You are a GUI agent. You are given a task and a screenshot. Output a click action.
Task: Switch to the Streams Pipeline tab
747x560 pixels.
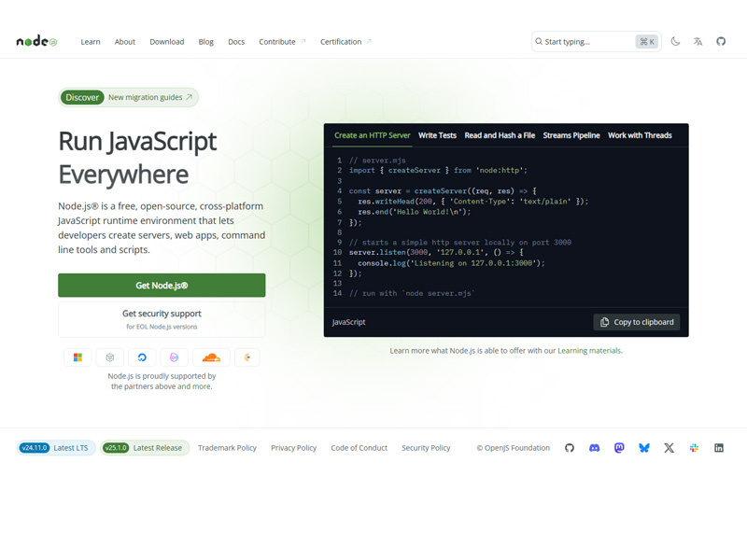point(571,135)
